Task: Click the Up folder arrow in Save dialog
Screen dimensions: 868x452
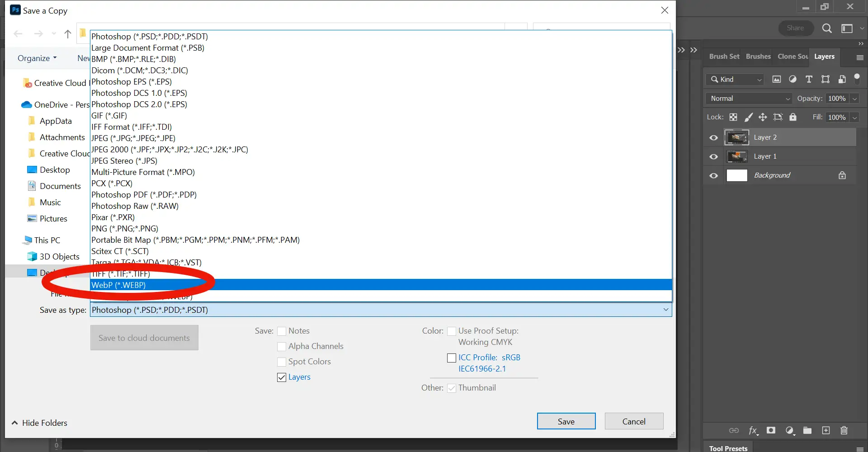Action: click(x=68, y=34)
